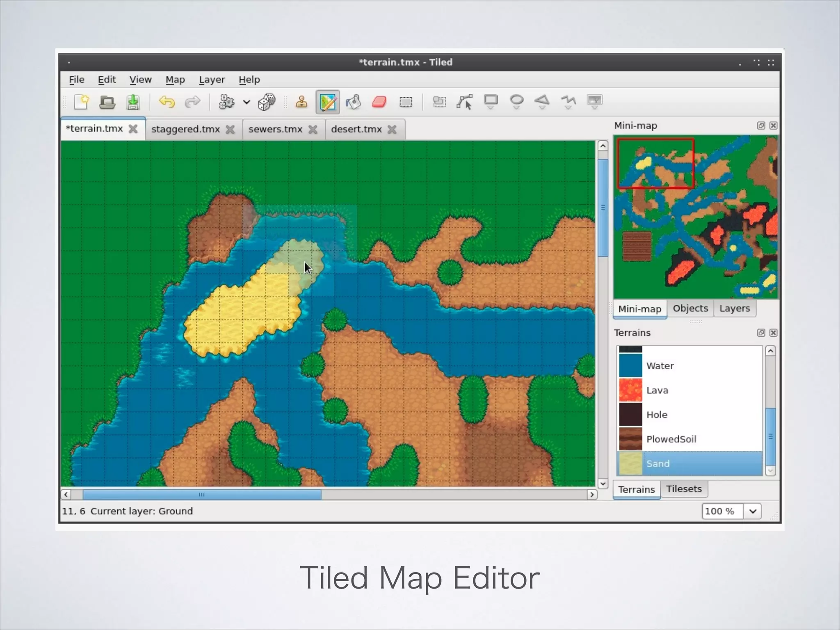Switch to the Mini-map tab
The width and height of the screenshot is (840, 630).
click(x=640, y=309)
